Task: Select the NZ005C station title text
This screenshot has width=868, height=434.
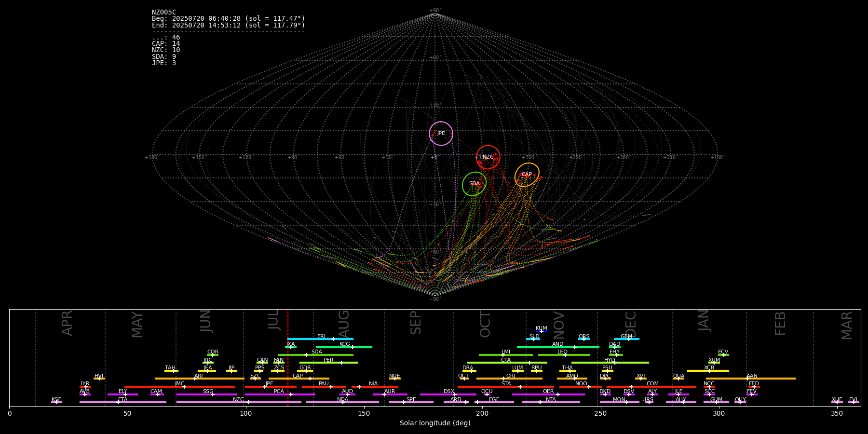Action: coord(164,13)
